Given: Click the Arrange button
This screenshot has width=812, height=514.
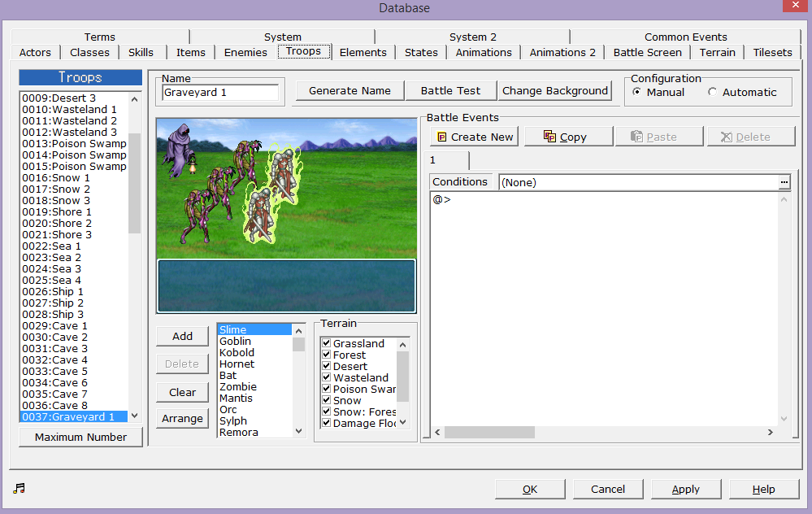Looking at the screenshot, I should pyautogui.click(x=182, y=418).
